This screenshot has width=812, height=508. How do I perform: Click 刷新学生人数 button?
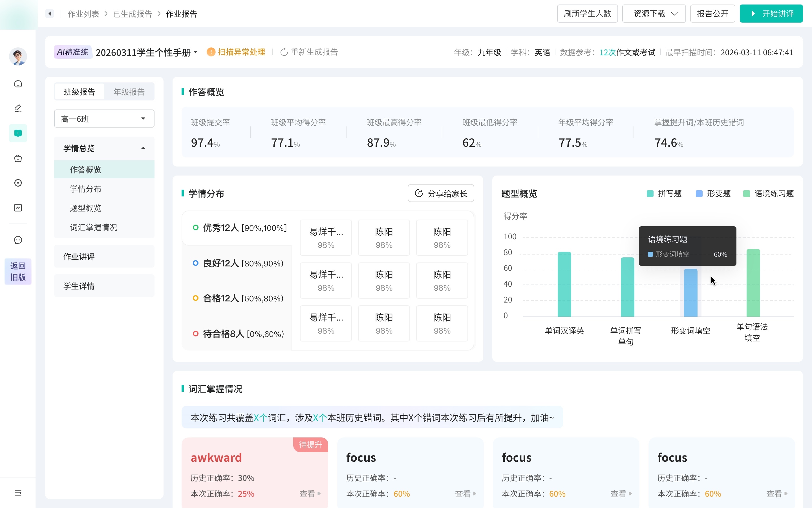pyautogui.click(x=587, y=14)
